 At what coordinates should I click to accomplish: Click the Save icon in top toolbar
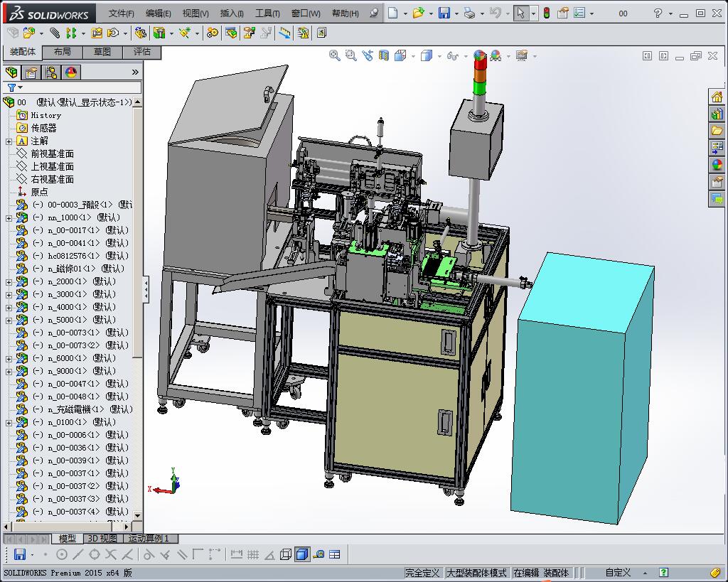click(x=444, y=13)
